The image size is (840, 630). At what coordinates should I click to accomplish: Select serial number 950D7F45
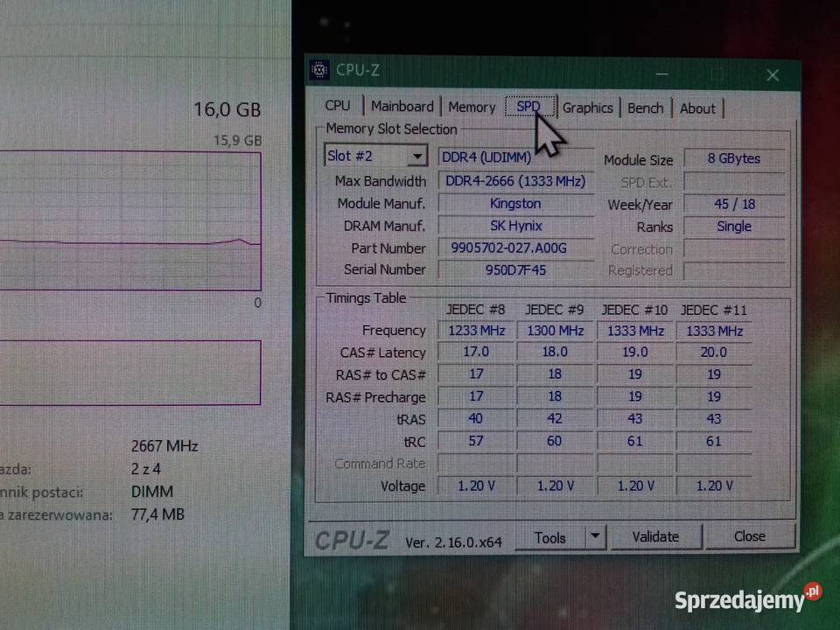coord(516,270)
